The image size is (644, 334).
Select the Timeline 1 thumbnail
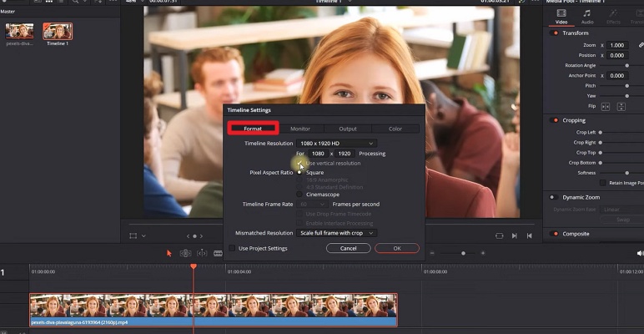(58, 31)
